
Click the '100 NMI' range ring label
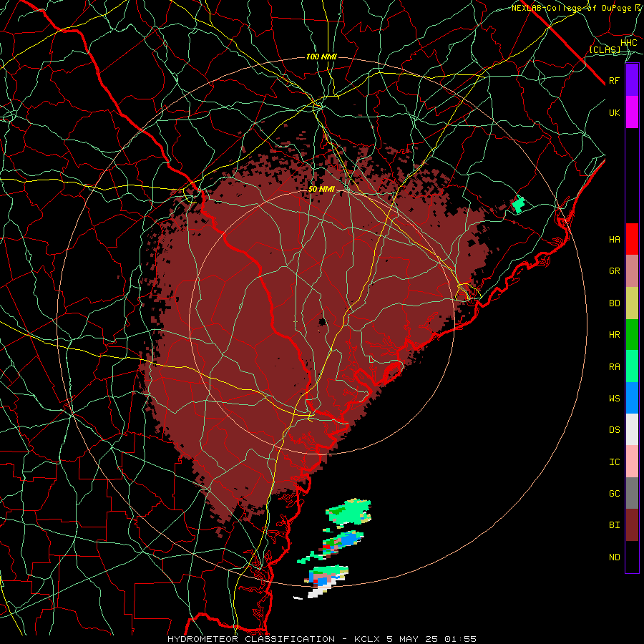click(x=321, y=57)
